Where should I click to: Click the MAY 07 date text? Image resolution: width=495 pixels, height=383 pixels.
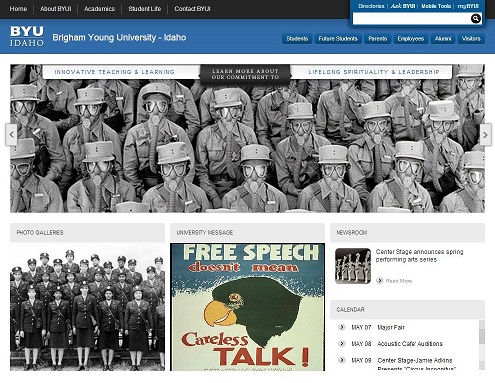coord(361,327)
